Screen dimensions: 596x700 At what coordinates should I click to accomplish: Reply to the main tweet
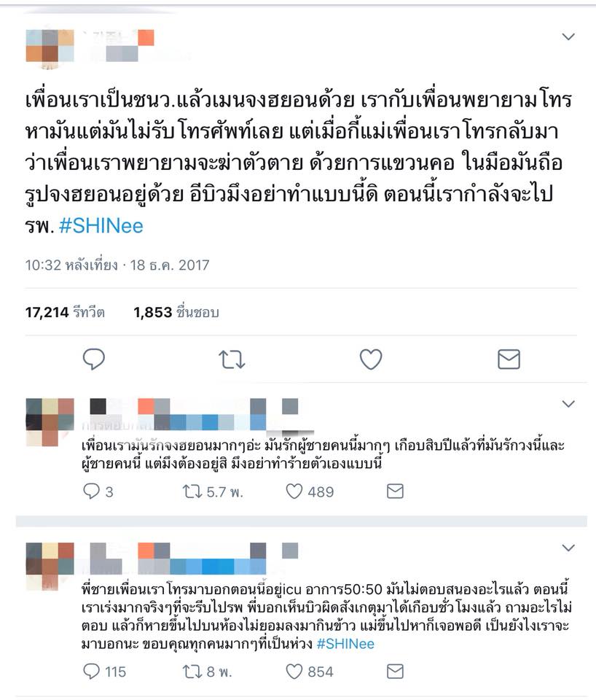(x=94, y=359)
